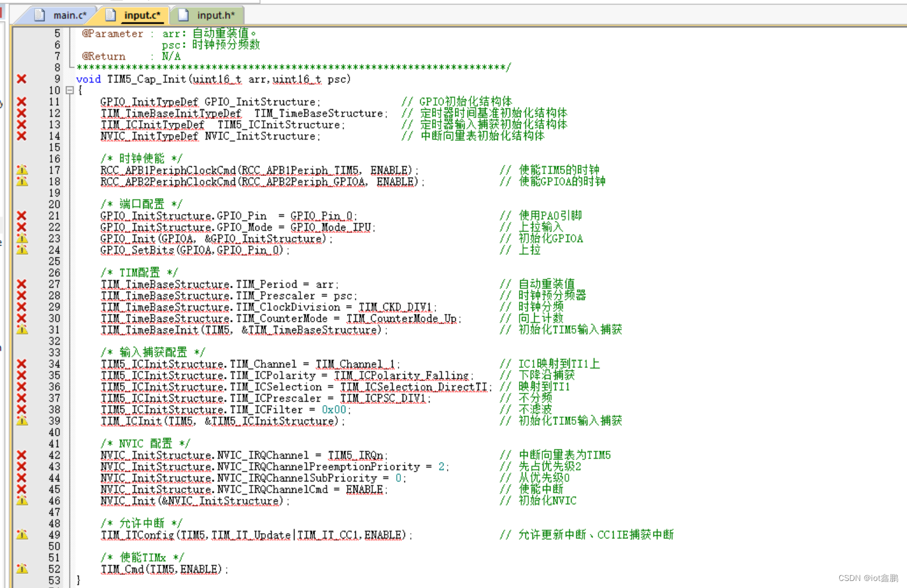Click line number 41 in the gutter
Viewport: 907px width, 588px height.
pyautogui.click(x=54, y=444)
